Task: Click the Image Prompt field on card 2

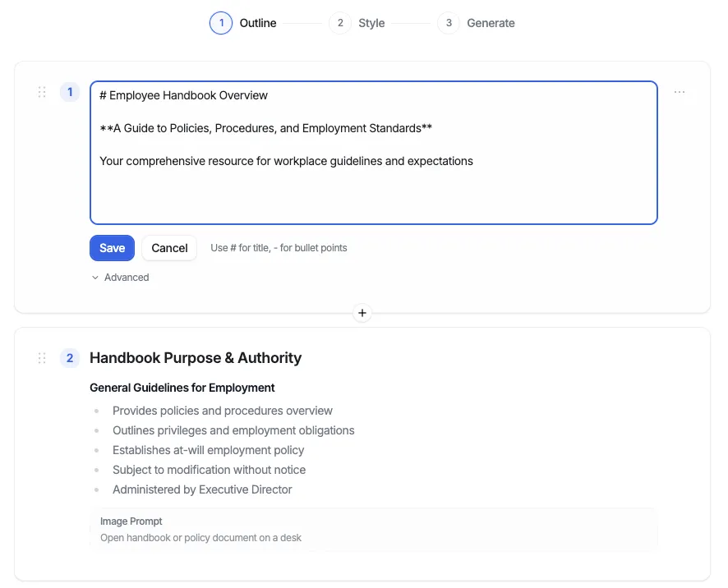Action: click(x=374, y=530)
